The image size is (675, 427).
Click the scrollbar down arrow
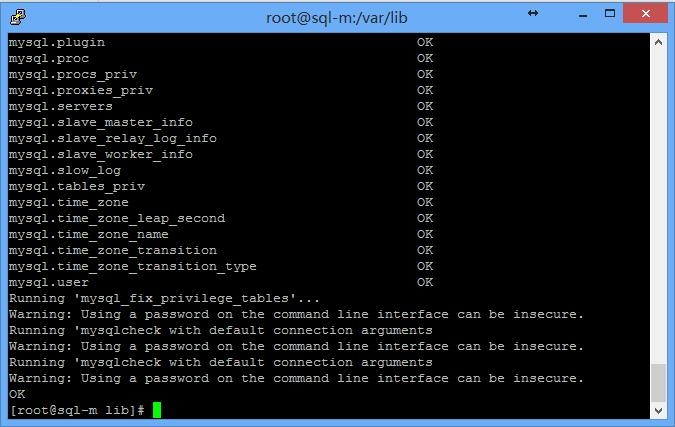658,411
